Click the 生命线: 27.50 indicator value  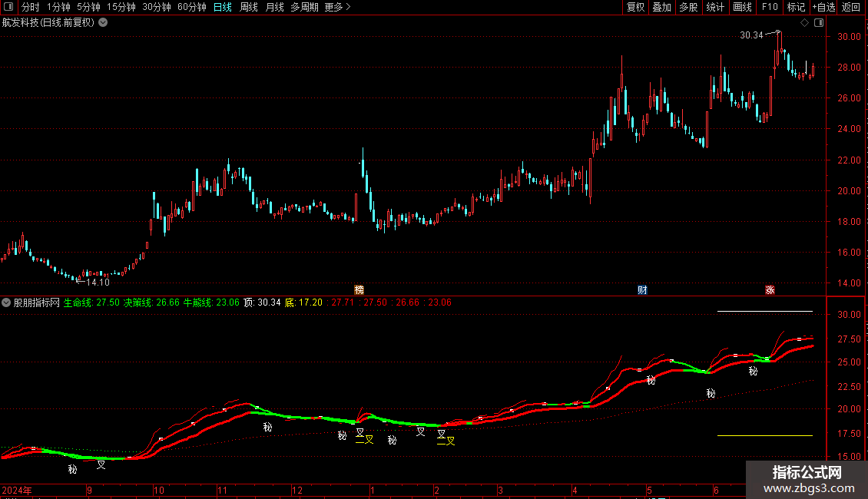point(91,302)
